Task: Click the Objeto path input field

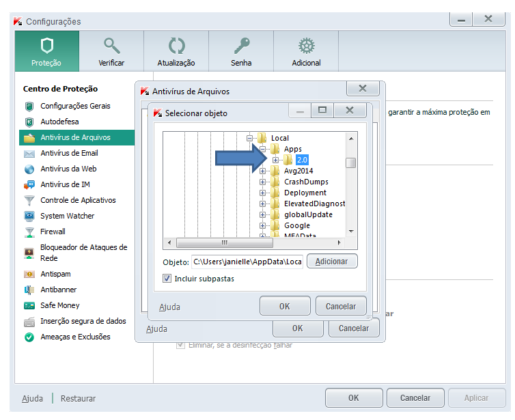Action: click(x=247, y=262)
